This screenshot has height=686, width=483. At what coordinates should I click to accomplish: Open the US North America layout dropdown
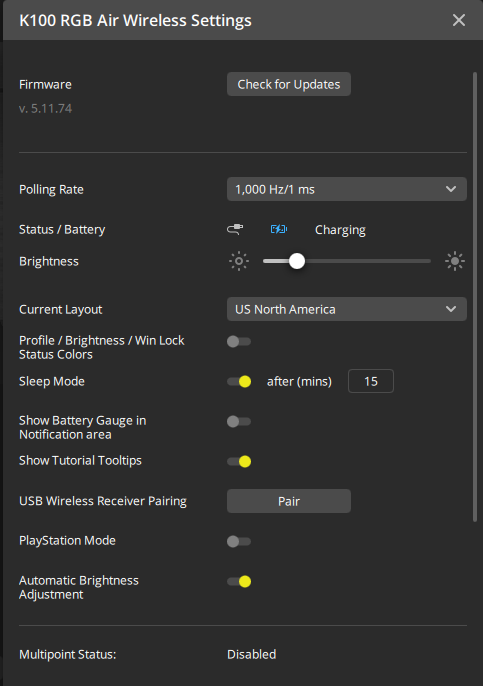pos(346,309)
